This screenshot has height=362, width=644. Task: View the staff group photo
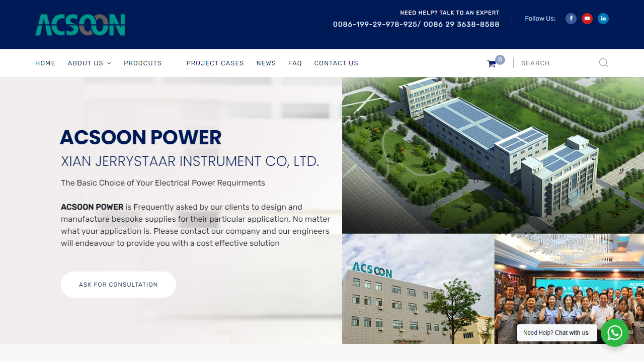click(569, 289)
